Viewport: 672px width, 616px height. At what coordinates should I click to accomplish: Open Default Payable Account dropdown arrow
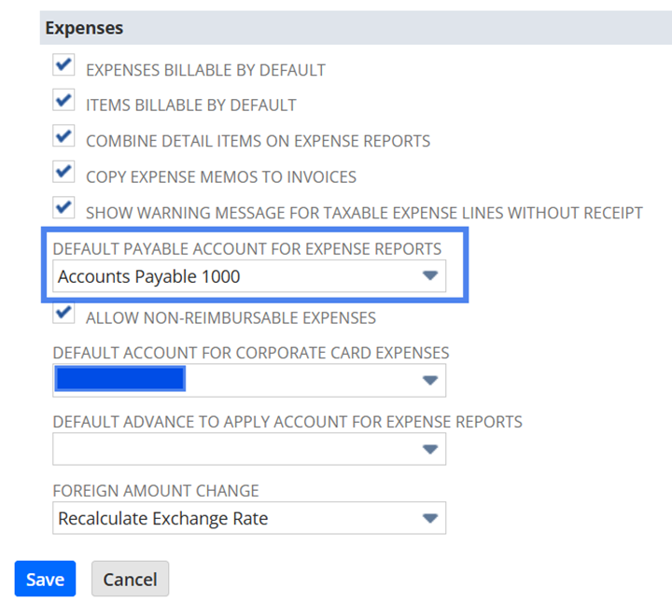(x=429, y=276)
